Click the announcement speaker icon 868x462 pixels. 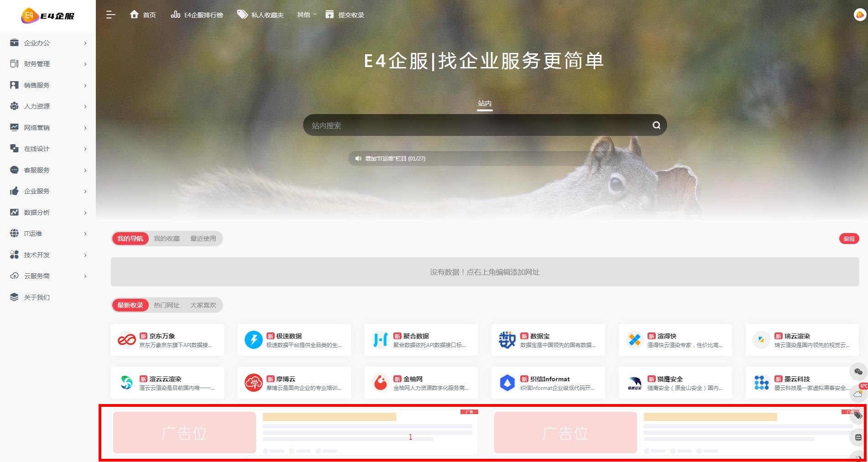358,159
